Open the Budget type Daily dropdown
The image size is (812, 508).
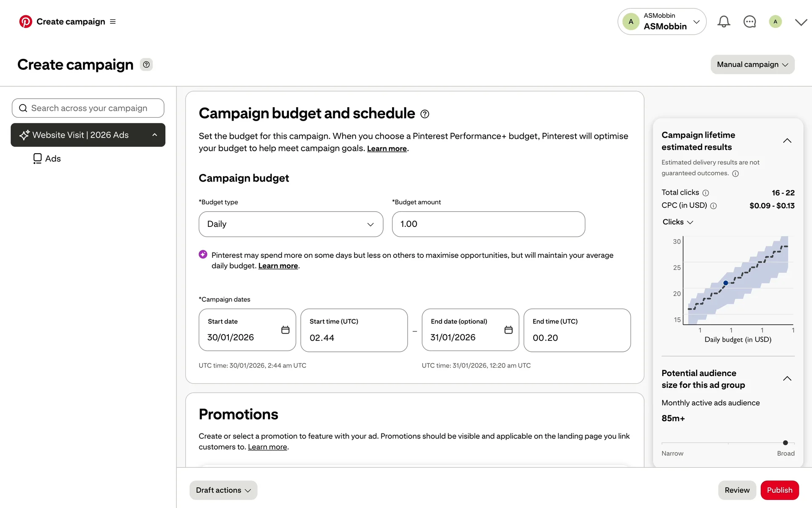point(291,224)
